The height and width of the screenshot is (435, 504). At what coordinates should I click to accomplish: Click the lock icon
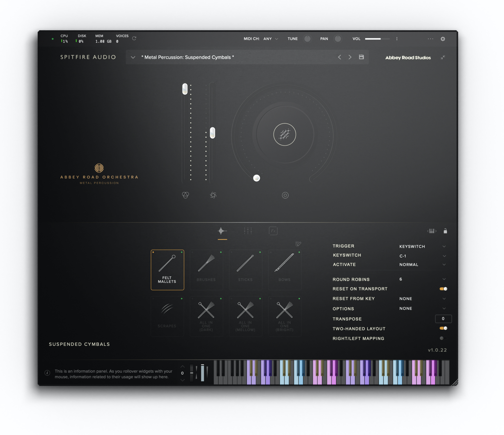pyautogui.click(x=445, y=231)
